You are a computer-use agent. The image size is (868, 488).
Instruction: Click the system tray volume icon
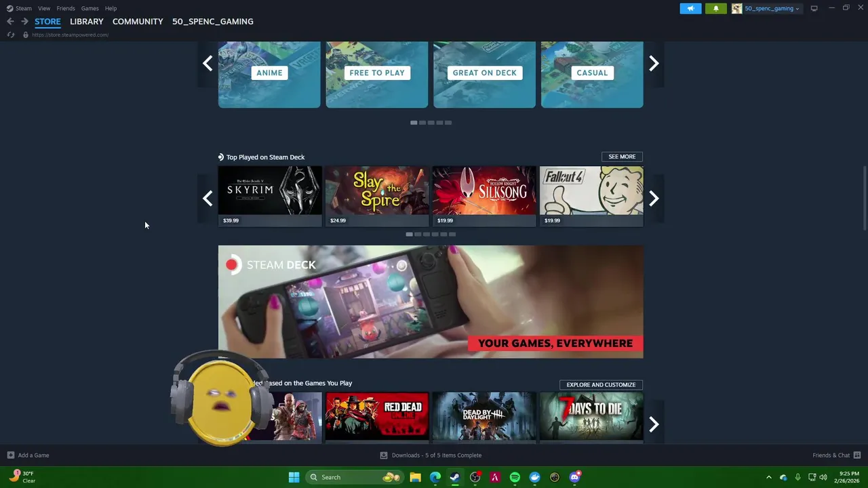coord(823,477)
